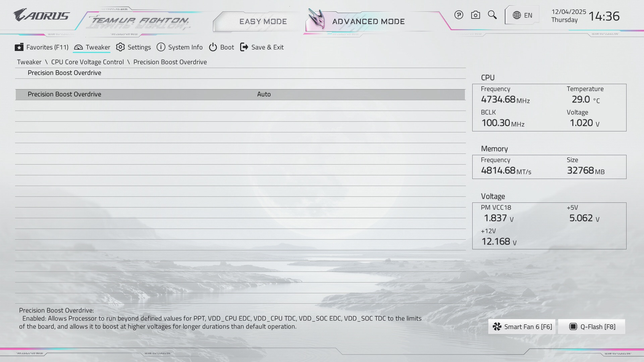Switch to Easy Mode tab
644x362 pixels.
point(263,21)
